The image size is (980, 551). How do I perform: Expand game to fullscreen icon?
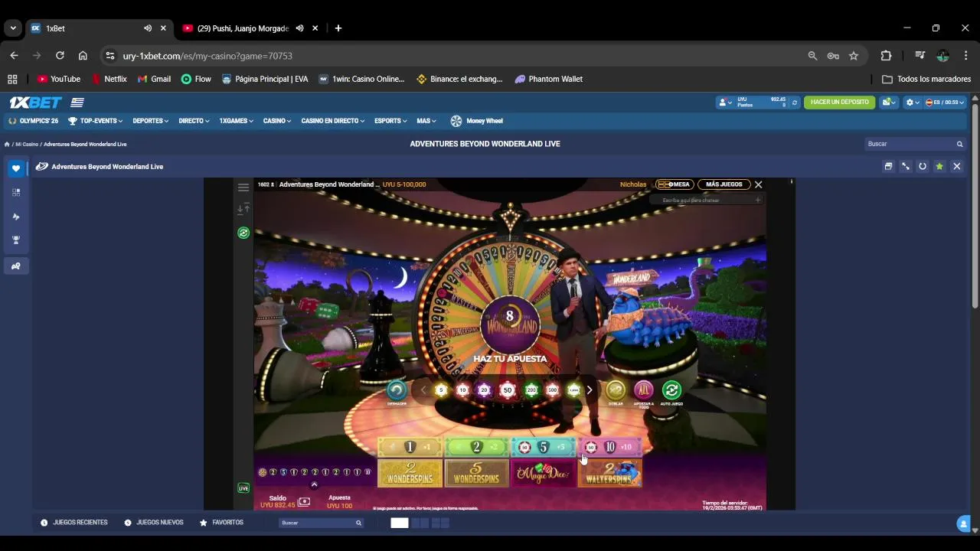tap(905, 166)
